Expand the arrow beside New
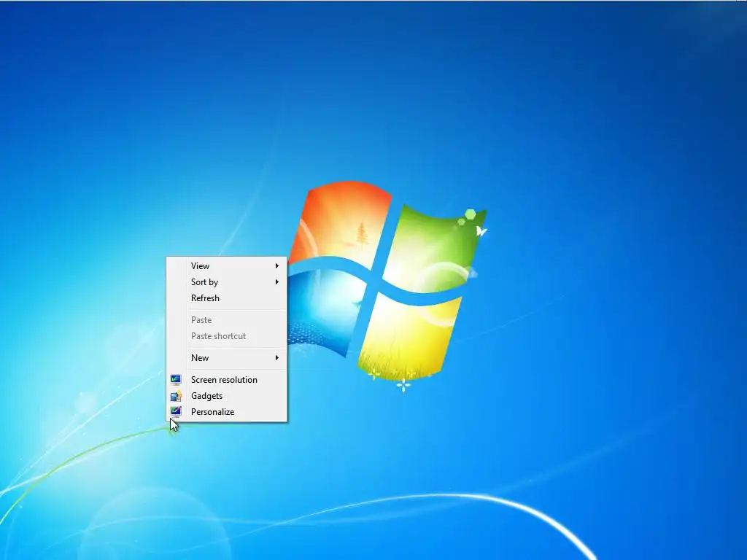 tap(276, 357)
